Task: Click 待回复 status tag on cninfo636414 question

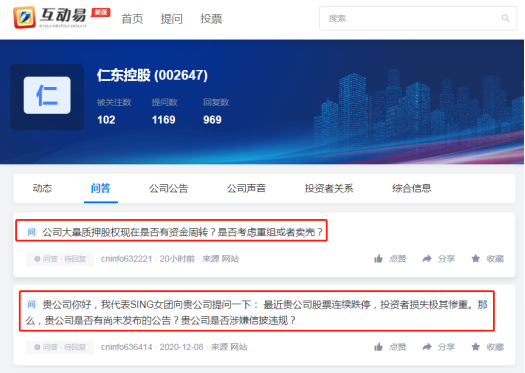Action: [x=60, y=347]
